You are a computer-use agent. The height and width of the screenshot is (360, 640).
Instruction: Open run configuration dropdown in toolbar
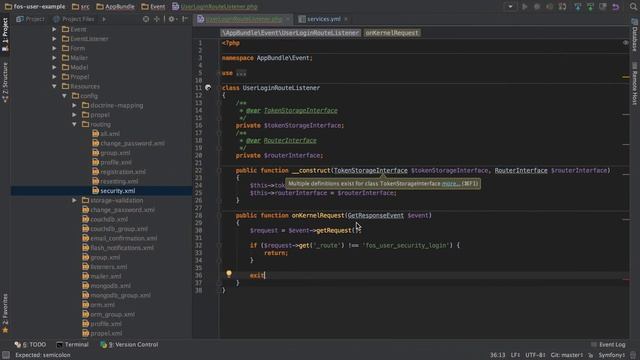point(510,7)
